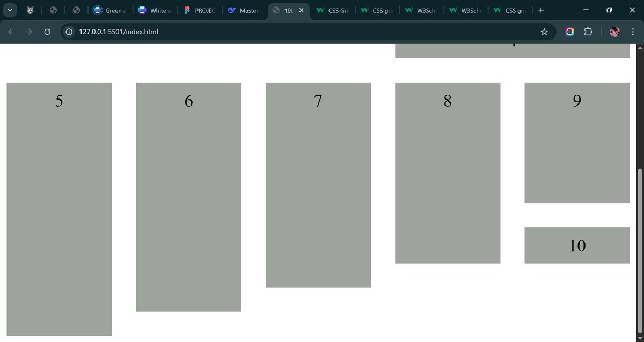Click the profile avatar to switch accounts
The height and width of the screenshot is (342, 644).
tap(614, 32)
